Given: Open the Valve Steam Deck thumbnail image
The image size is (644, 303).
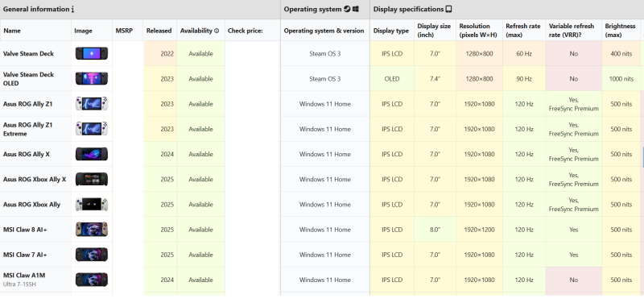Looking at the screenshot, I should point(92,53).
